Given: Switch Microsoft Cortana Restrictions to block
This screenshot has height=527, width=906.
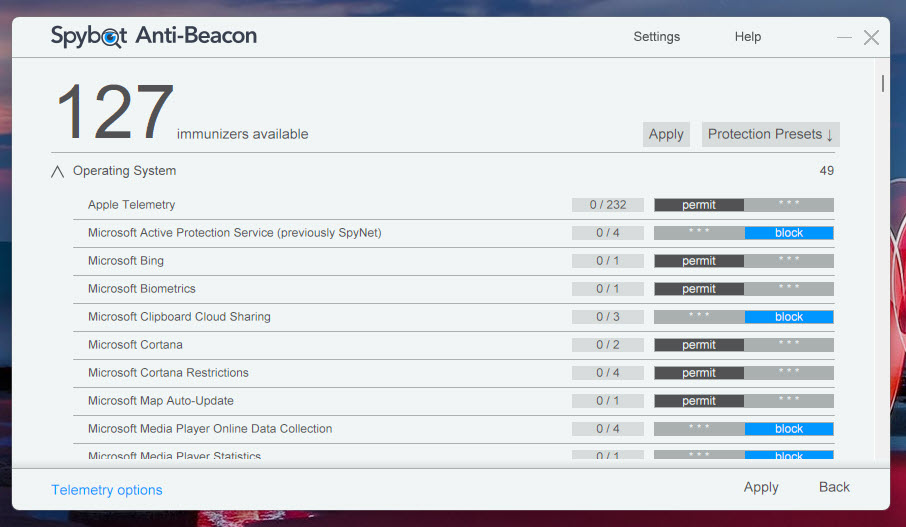Looking at the screenshot, I should click(789, 373).
